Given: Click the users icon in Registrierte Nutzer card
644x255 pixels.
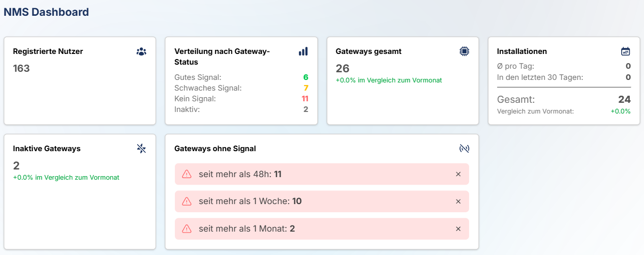Looking at the screenshot, I should pyautogui.click(x=141, y=51).
